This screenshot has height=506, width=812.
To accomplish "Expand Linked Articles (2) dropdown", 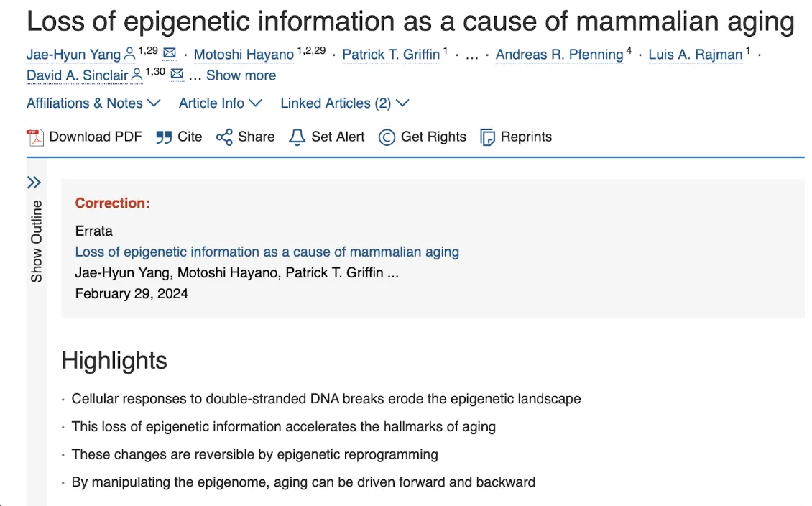I will pos(344,103).
